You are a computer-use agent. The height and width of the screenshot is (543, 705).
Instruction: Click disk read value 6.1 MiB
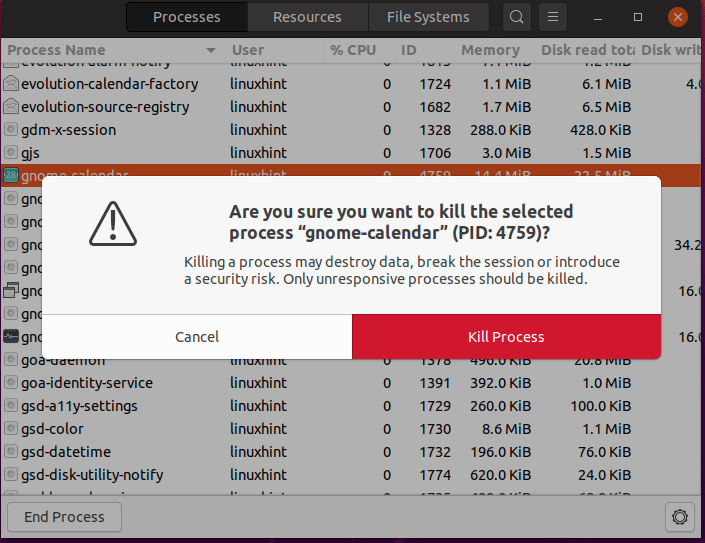pos(607,84)
